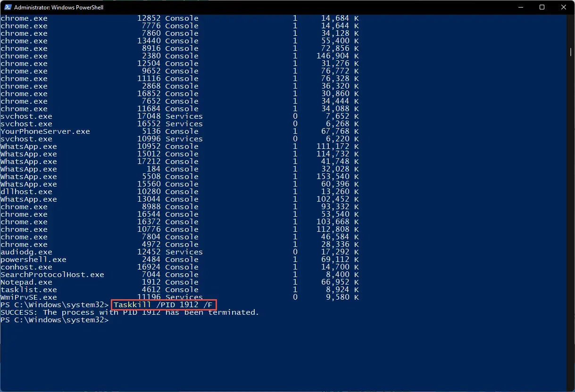Select the YourPhoneServer.exe process name

(45, 131)
